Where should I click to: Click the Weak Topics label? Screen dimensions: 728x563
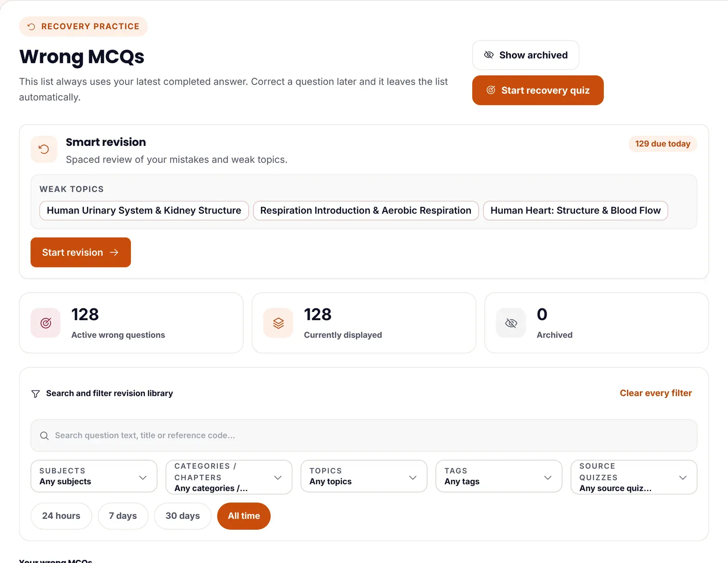[71, 189]
